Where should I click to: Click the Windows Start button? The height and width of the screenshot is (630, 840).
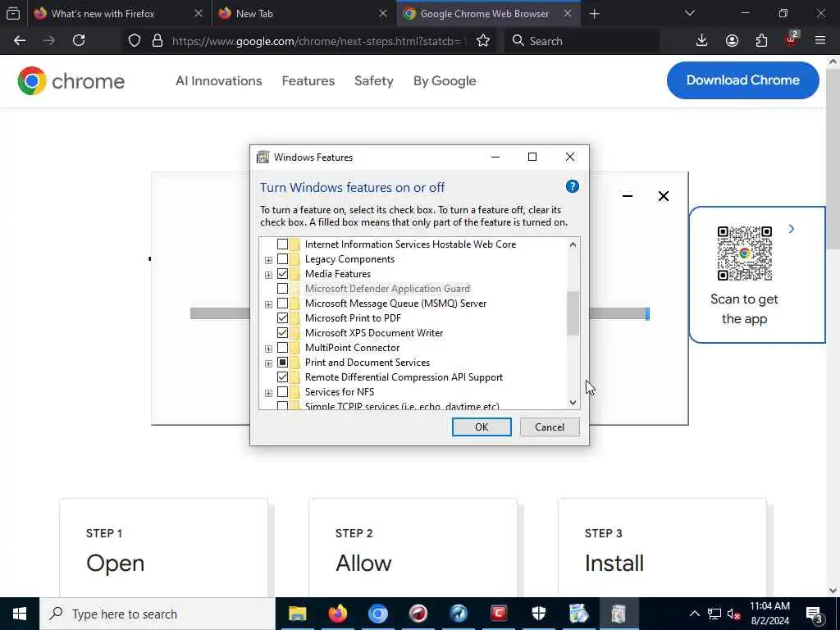pyautogui.click(x=20, y=614)
